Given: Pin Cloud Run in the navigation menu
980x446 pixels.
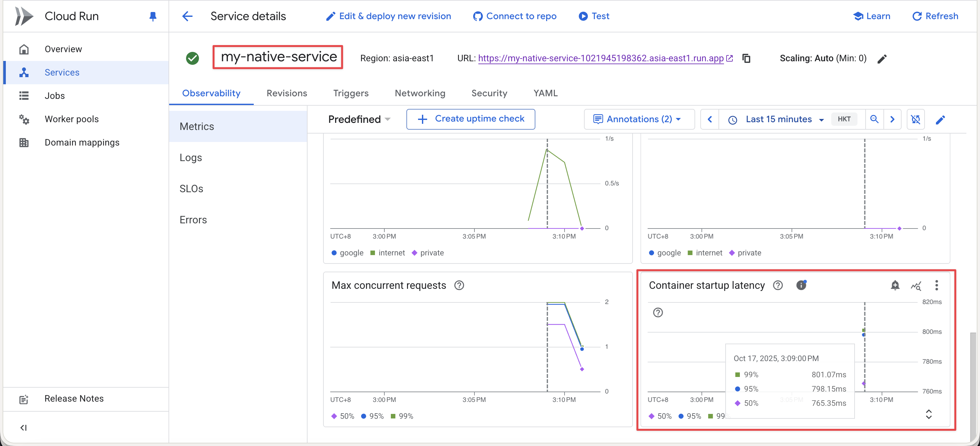Looking at the screenshot, I should pos(153,16).
